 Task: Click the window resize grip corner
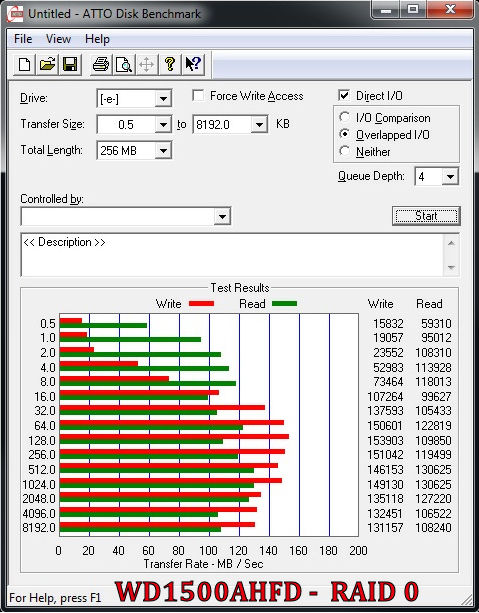pyautogui.click(x=466, y=598)
